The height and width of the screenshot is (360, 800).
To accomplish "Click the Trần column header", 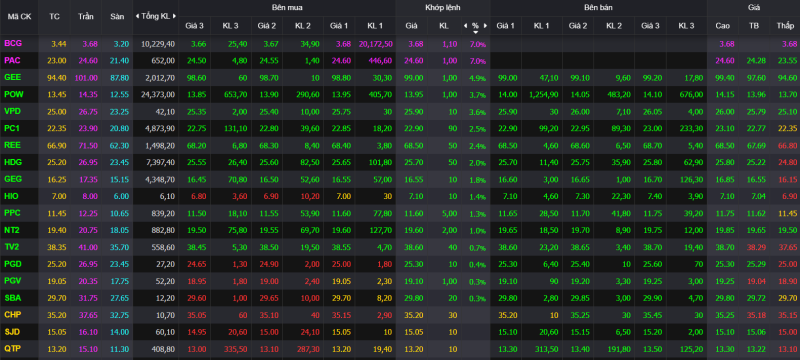I will coord(86,16).
